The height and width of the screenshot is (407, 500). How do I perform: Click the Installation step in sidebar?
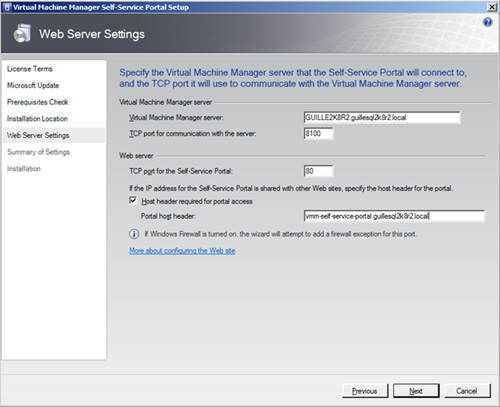(24, 169)
